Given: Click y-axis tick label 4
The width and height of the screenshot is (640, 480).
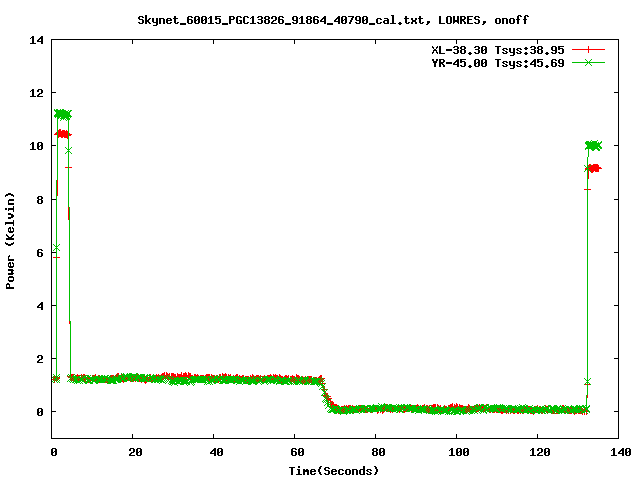Looking at the screenshot, I should (40, 306).
